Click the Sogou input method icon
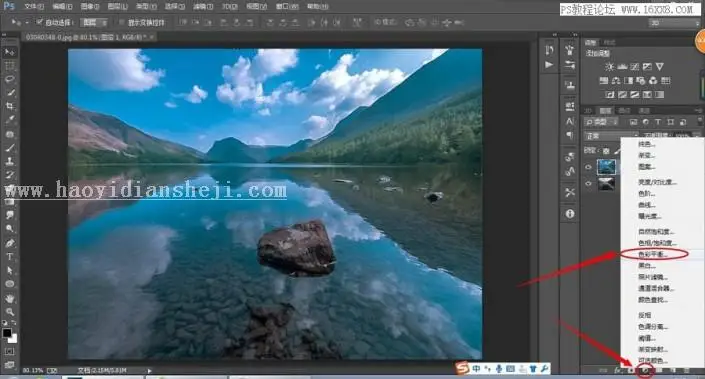 (x=462, y=368)
